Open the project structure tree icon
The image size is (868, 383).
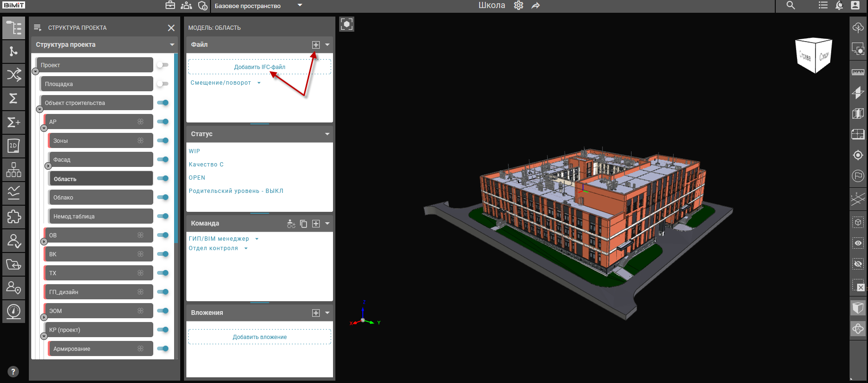[14, 28]
